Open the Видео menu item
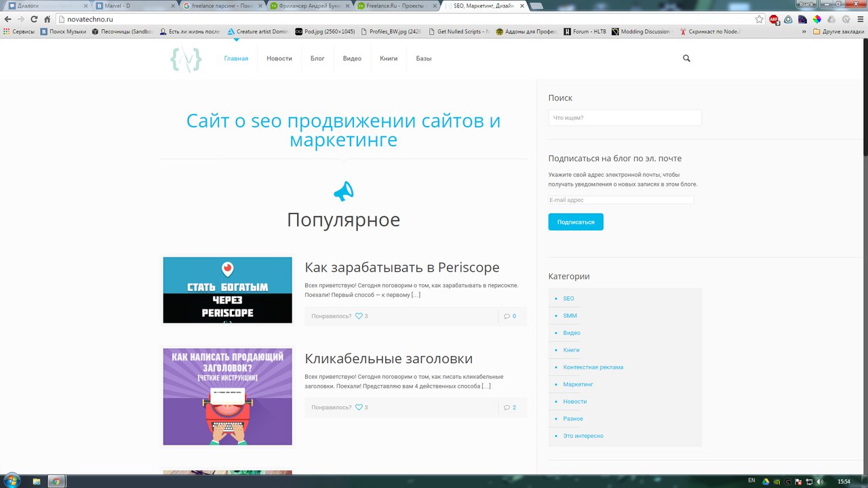 coord(352,58)
